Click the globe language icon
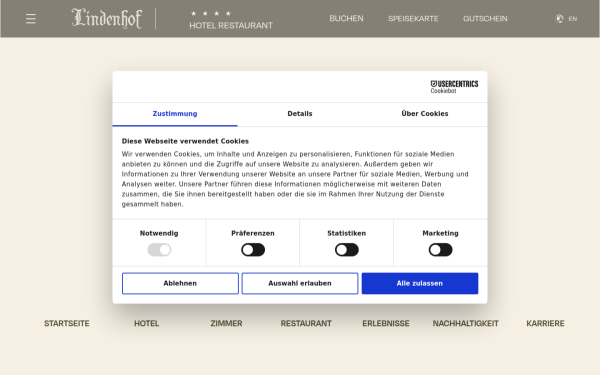 coord(559,18)
